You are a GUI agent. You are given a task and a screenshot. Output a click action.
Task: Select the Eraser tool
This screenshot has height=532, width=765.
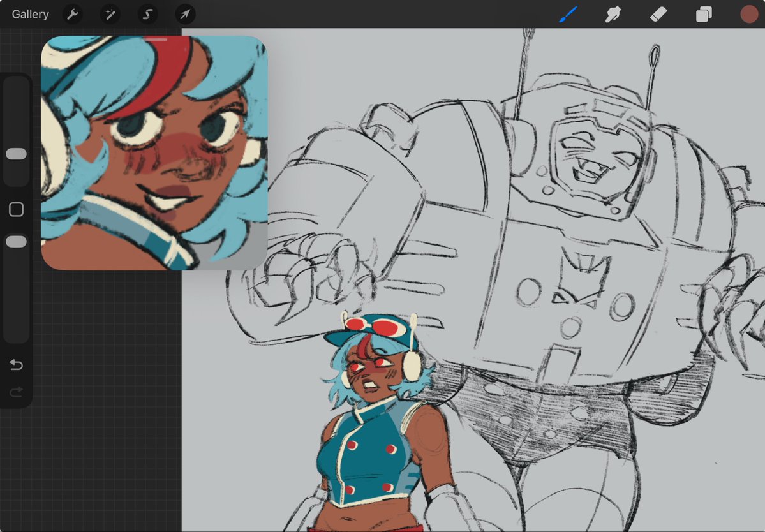click(658, 14)
